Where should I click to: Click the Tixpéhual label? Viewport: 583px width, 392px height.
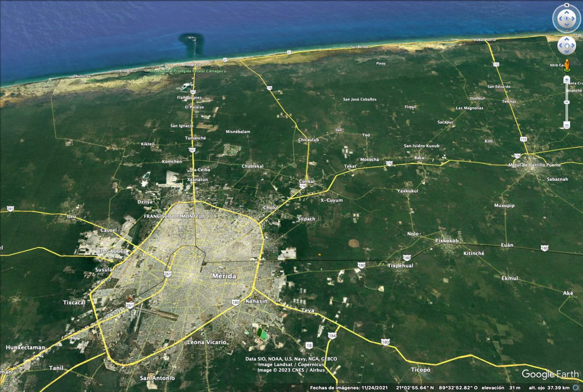pyautogui.click(x=400, y=266)
